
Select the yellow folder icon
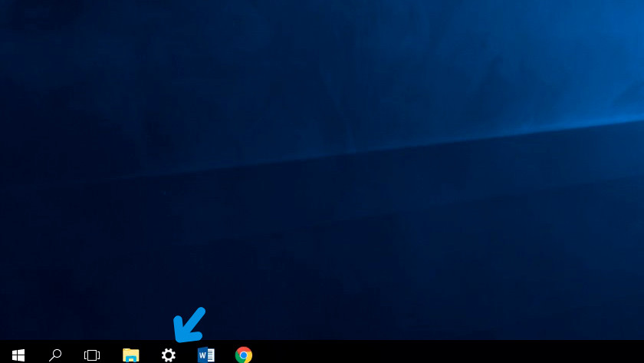point(131,355)
